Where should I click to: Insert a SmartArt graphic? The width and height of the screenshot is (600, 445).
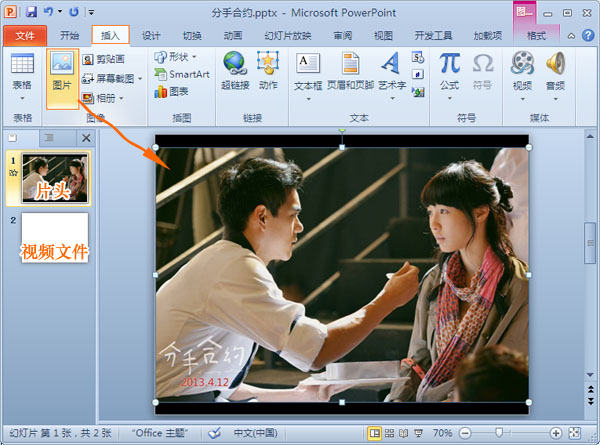(x=182, y=74)
